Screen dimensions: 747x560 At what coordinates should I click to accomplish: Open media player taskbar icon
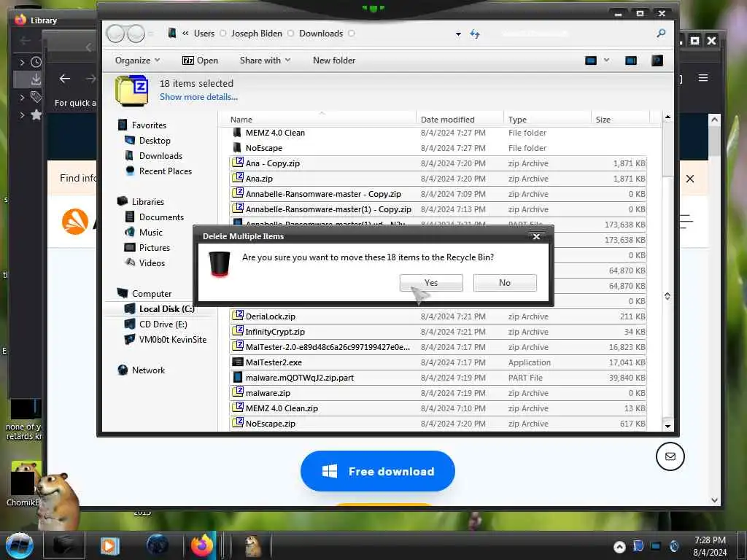(x=110, y=545)
